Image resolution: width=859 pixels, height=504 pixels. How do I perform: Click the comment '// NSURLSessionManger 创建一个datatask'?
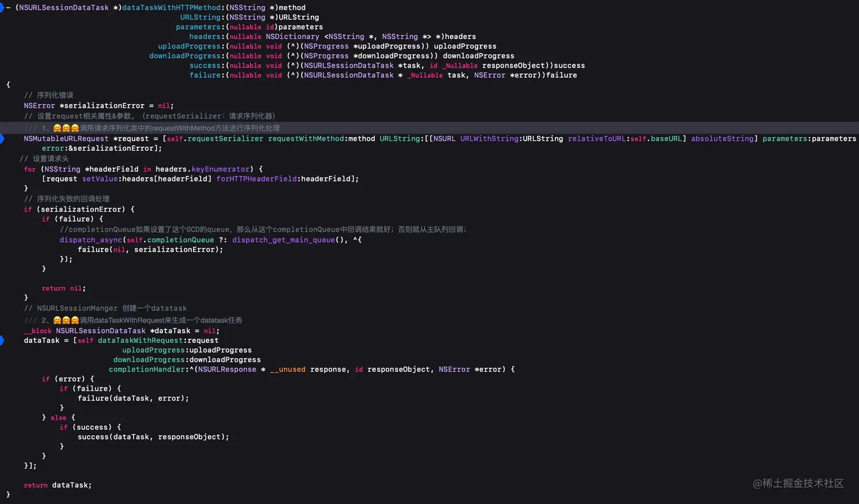105,308
